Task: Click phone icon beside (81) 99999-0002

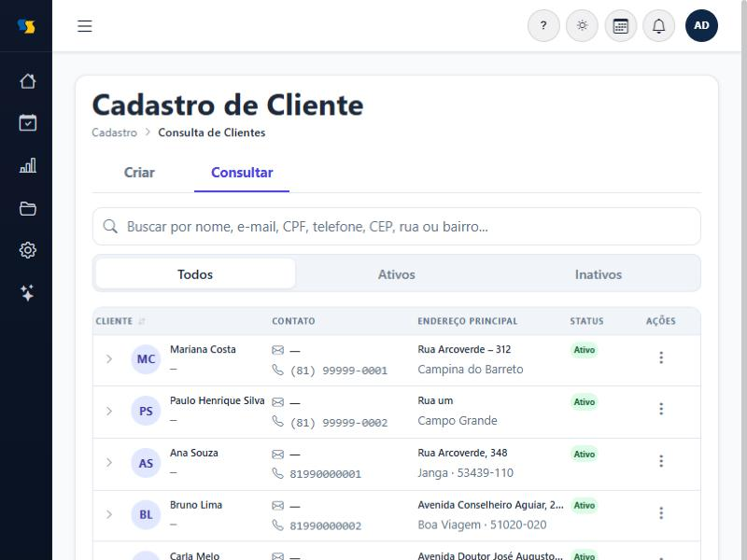Action: [x=277, y=422]
